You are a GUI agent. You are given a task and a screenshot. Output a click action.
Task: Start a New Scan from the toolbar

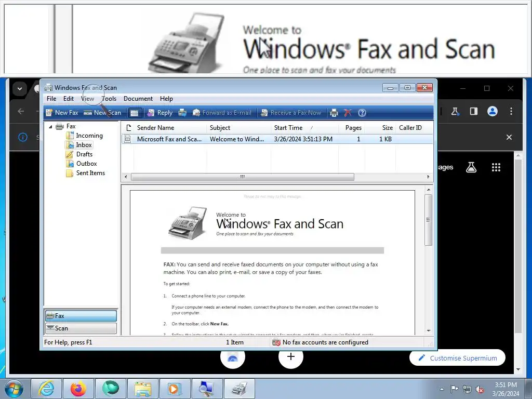102,113
